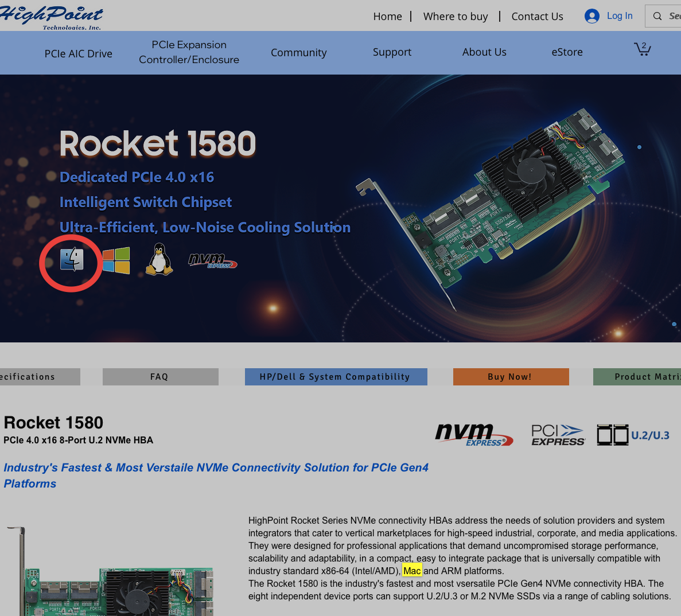This screenshot has height=616, width=681.
Task: Open the Community menu
Action: click(298, 53)
